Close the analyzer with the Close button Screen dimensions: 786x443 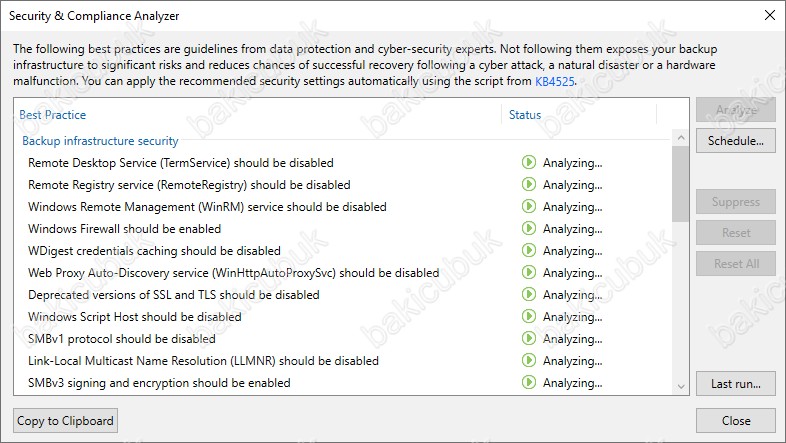point(735,421)
